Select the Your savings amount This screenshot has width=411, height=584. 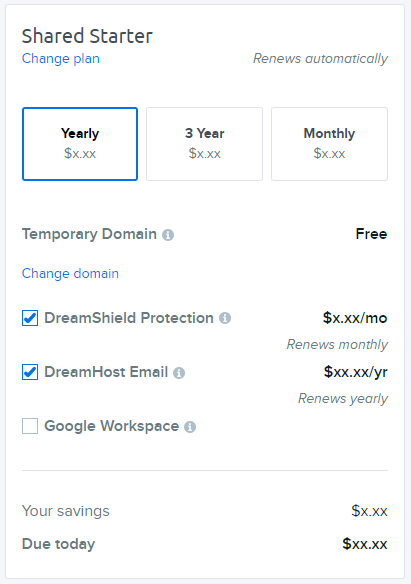369,511
